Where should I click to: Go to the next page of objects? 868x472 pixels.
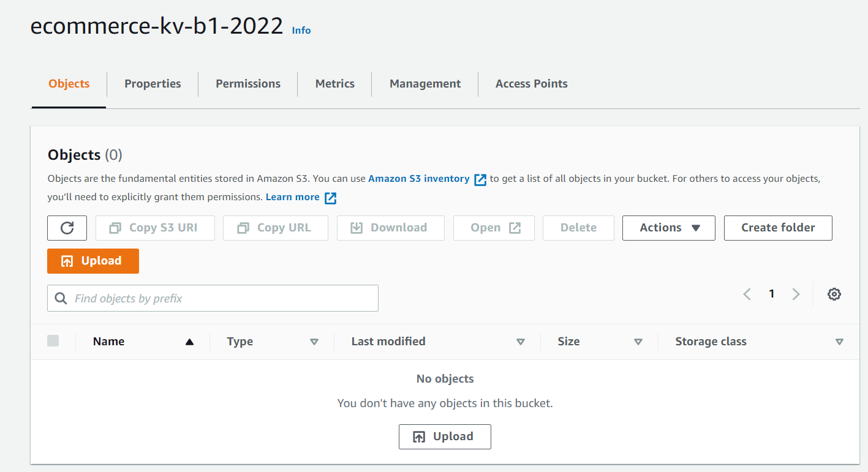(796, 294)
